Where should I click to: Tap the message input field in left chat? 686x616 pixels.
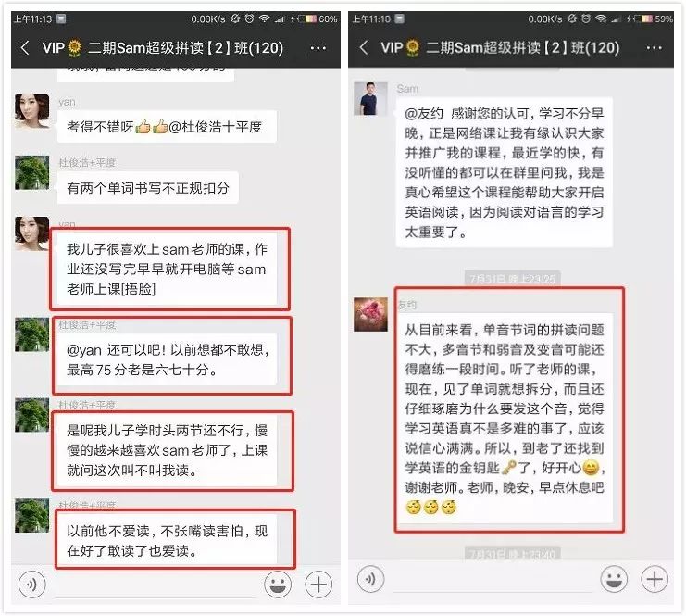point(155,585)
